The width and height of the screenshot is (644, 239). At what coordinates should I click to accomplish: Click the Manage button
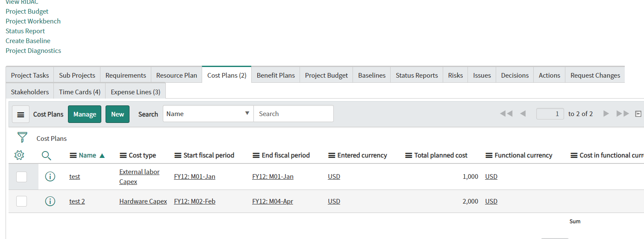(x=85, y=114)
